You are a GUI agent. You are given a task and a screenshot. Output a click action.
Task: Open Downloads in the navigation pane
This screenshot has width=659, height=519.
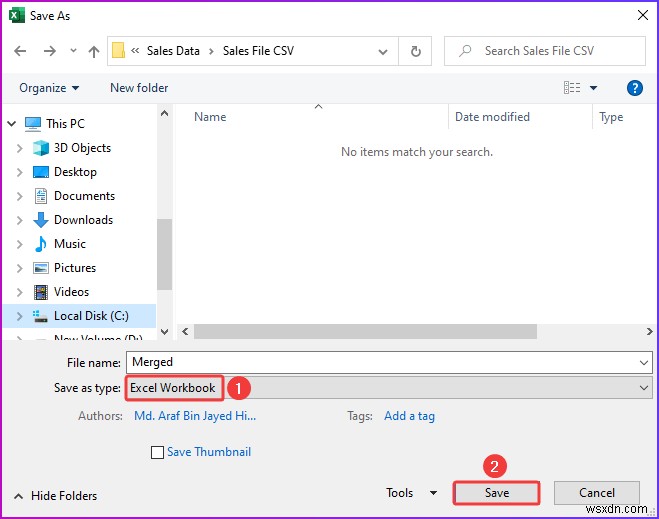[83, 220]
